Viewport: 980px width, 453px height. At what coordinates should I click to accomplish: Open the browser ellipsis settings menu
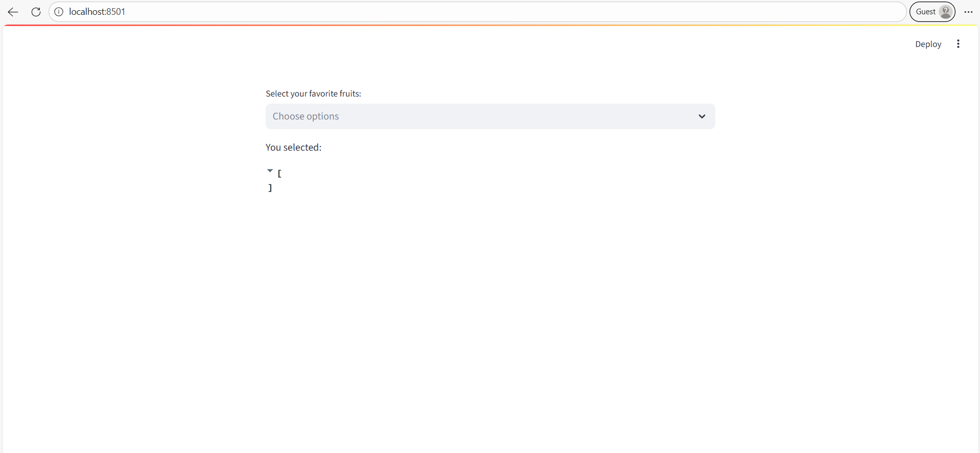click(x=968, y=12)
